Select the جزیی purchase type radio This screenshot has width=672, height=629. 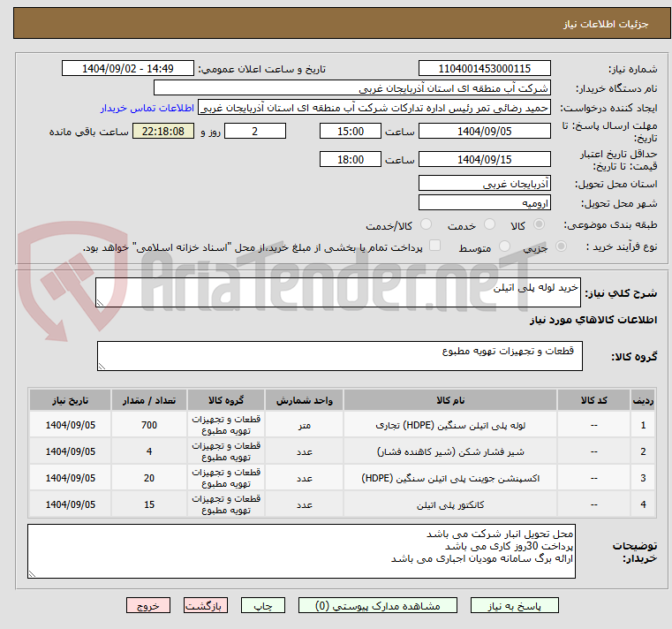561,246
